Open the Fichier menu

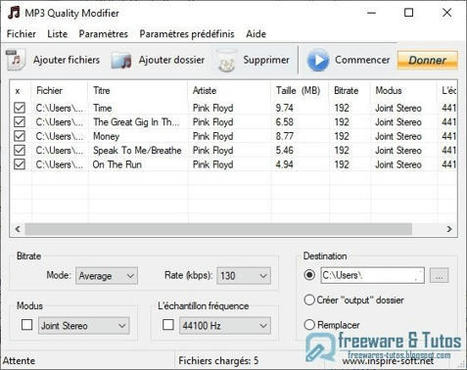(x=21, y=34)
